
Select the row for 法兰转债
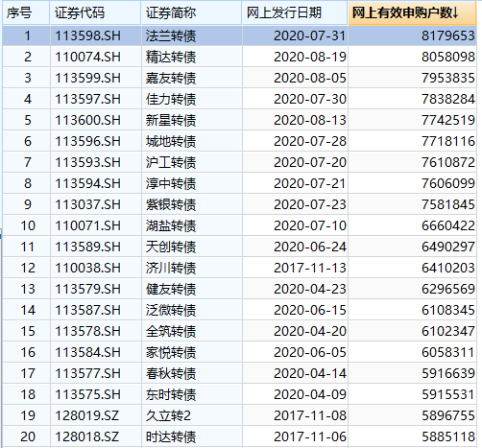pyautogui.click(x=239, y=35)
